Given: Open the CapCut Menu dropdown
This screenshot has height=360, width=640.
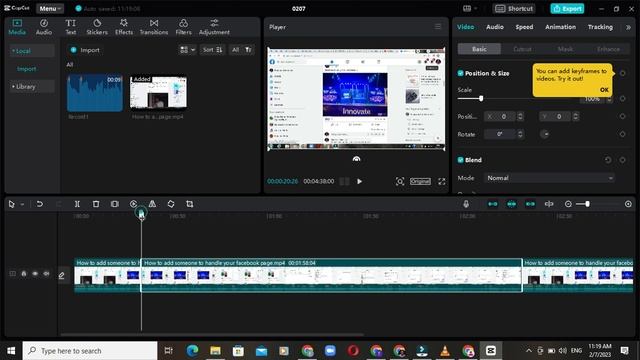Looking at the screenshot, I should (50, 9).
